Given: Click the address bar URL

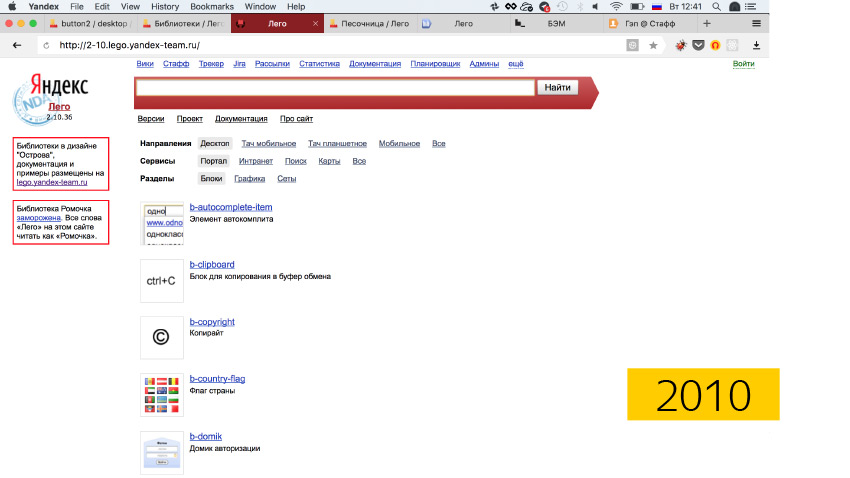Looking at the screenshot, I should coord(130,46).
